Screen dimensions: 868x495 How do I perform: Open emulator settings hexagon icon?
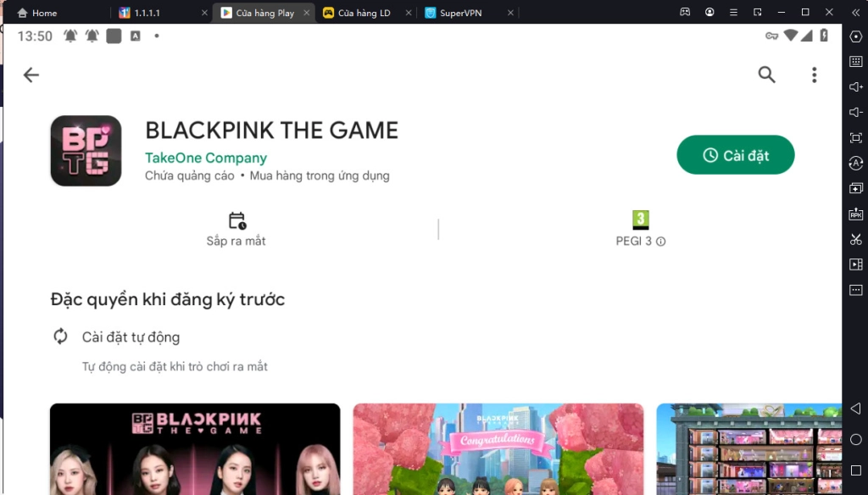click(856, 36)
